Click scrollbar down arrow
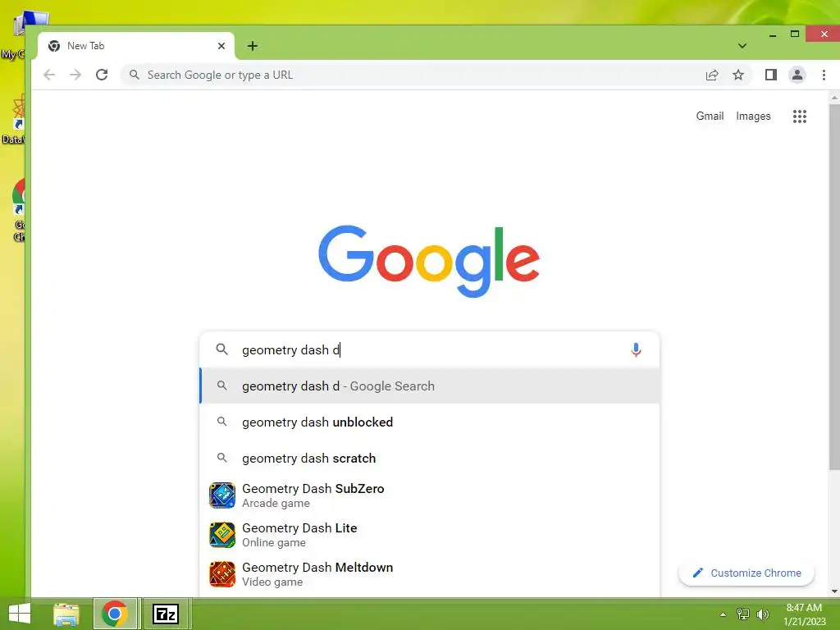 [x=834, y=591]
